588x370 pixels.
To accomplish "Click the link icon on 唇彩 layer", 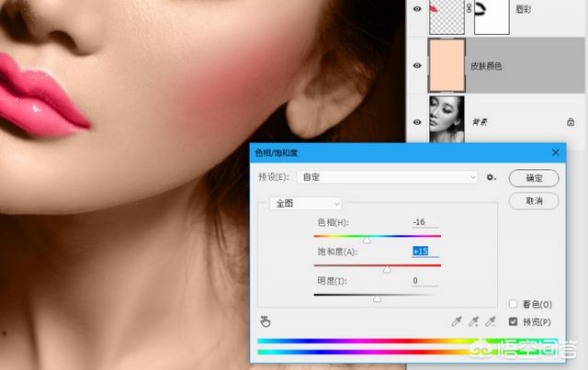I will (x=469, y=9).
